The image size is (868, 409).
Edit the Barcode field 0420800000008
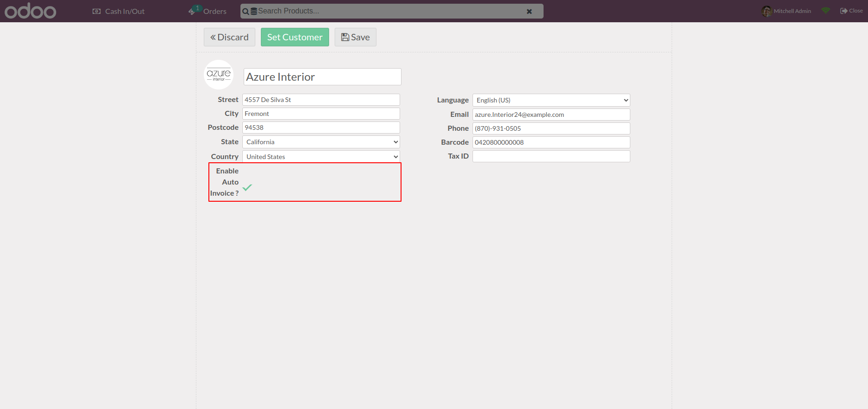[x=551, y=142]
